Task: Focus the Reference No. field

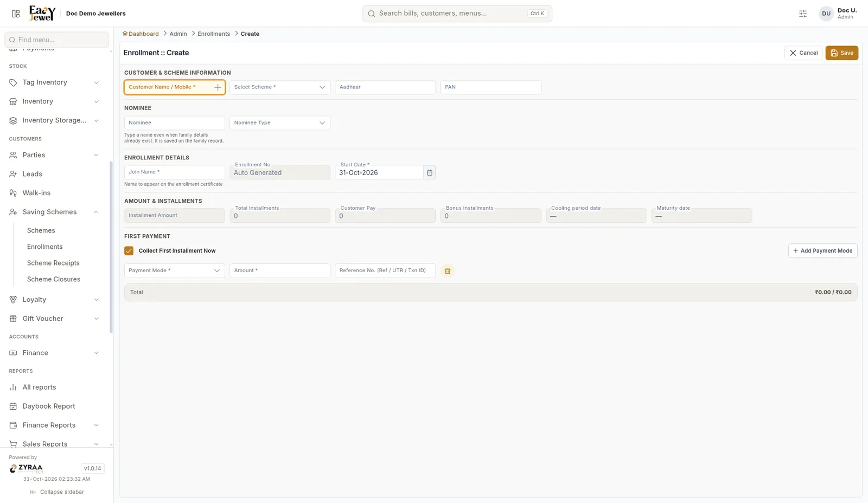Action: pyautogui.click(x=385, y=270)
